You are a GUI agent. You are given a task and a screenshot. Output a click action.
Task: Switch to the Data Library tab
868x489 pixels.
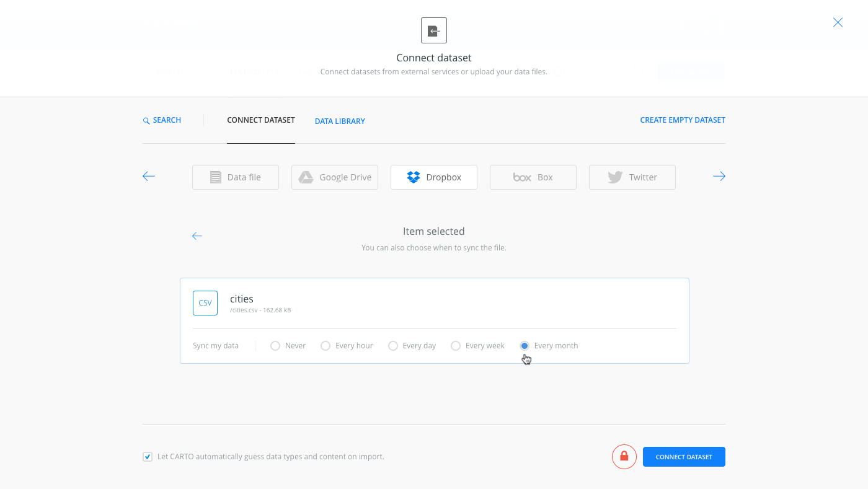(340, 121)
